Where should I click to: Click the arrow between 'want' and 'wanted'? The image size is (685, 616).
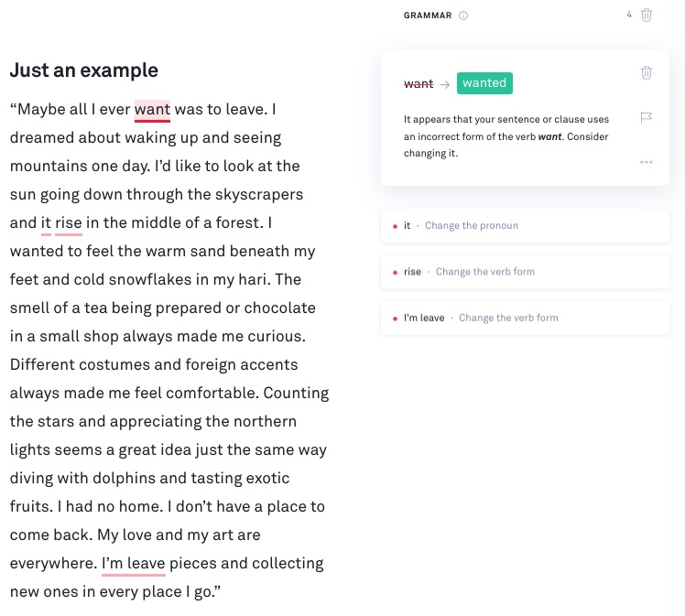click(x=445, y=84)
